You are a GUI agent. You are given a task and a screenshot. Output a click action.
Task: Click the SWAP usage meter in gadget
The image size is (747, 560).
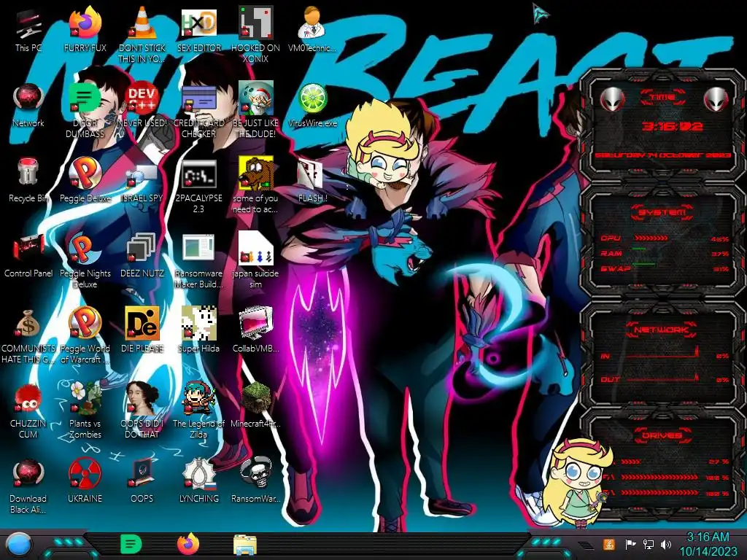pos(643,264)
